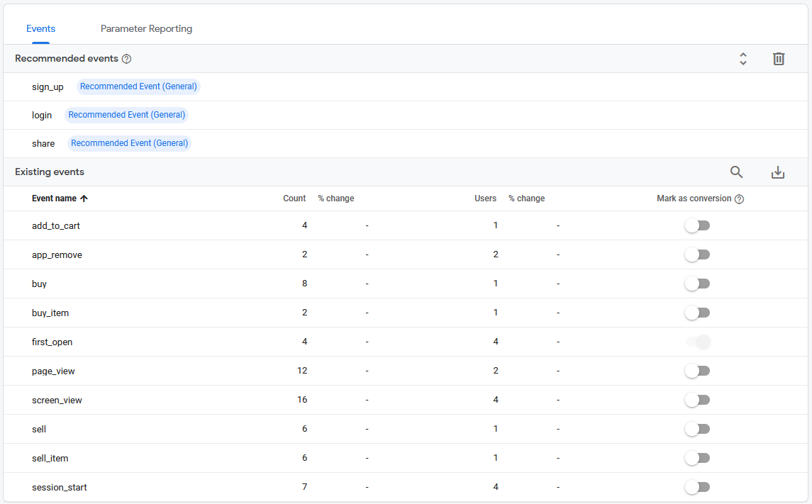Open details for the buy event
The width and height of the screenshot is (812, 504).
coord(39,284)
